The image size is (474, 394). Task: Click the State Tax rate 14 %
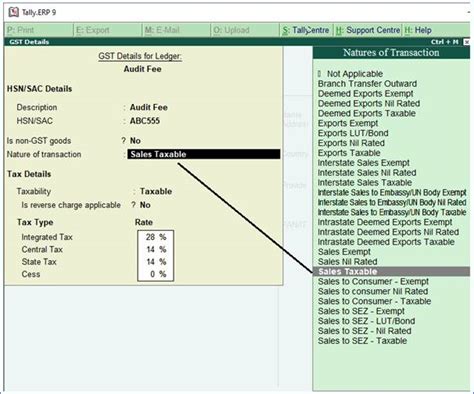pos(156,262)
